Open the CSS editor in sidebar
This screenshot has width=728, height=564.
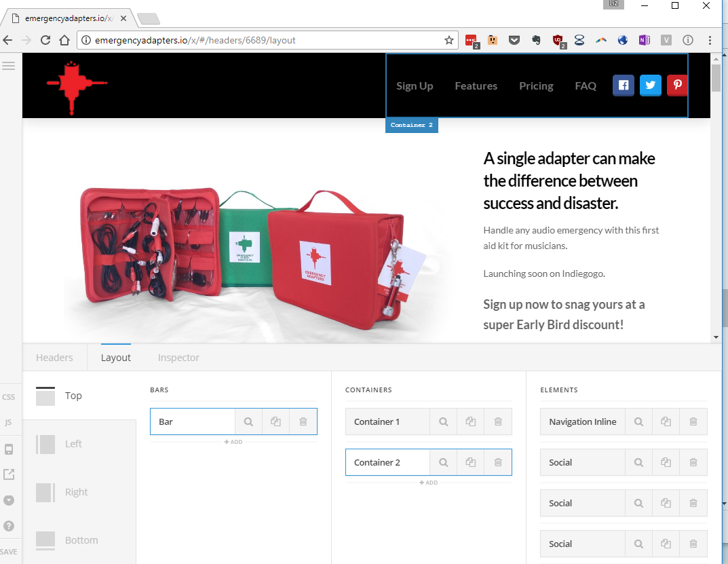pyautogui.click(x=8, y=397)
